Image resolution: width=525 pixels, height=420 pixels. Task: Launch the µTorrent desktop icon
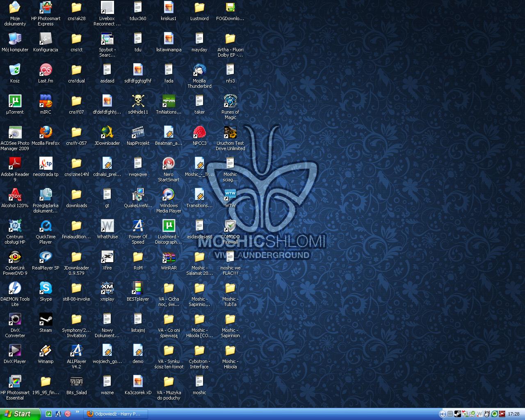[15, 101]
